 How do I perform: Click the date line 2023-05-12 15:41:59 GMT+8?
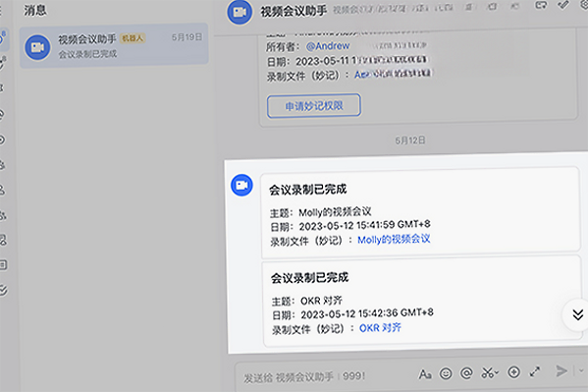click(350, 226)
